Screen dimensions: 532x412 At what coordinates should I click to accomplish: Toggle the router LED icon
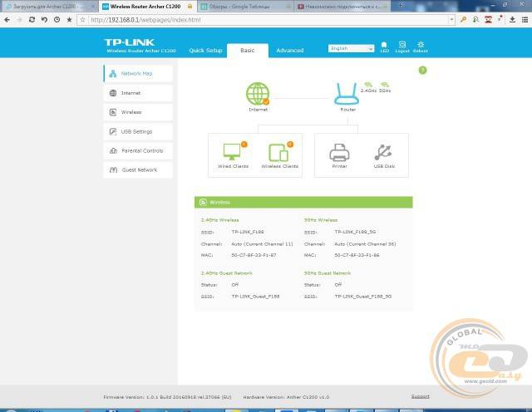[384, 47]
